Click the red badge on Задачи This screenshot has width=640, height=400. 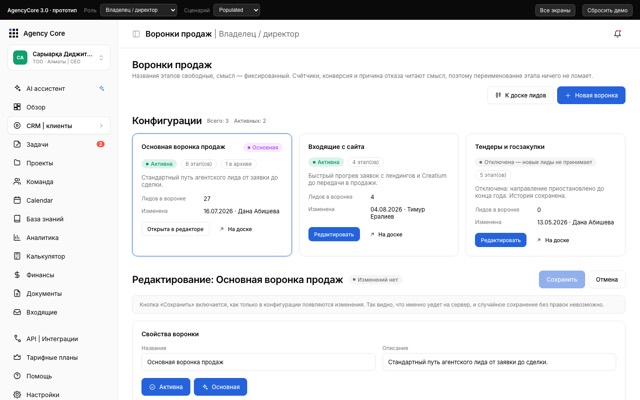[x=100, y=144]
